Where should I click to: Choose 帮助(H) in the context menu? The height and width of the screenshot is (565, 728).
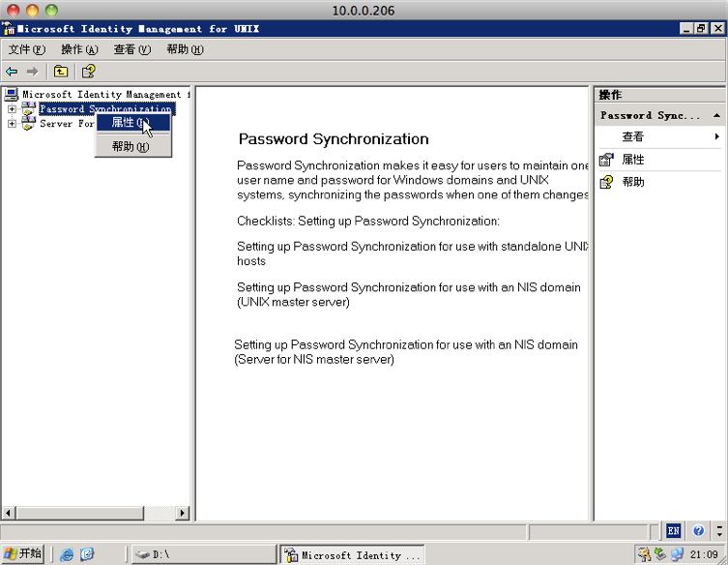pos(133,147)
